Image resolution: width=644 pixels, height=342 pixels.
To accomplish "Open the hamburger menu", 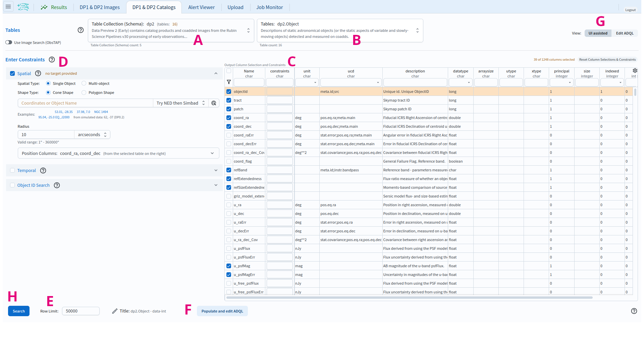I will coord(8,7).
